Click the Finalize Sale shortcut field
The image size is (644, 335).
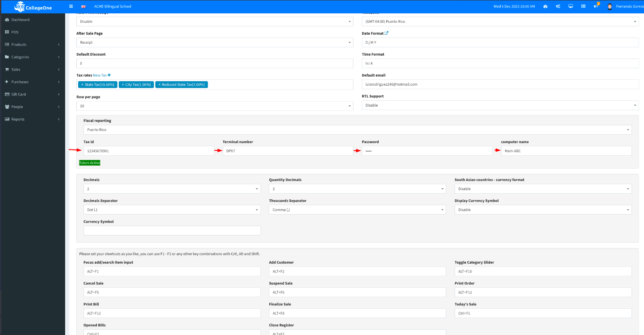(357, 313)
